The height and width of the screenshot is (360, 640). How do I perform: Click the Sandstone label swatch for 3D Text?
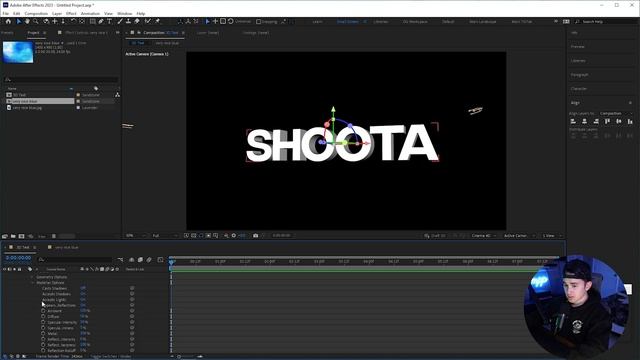point(78,95)
